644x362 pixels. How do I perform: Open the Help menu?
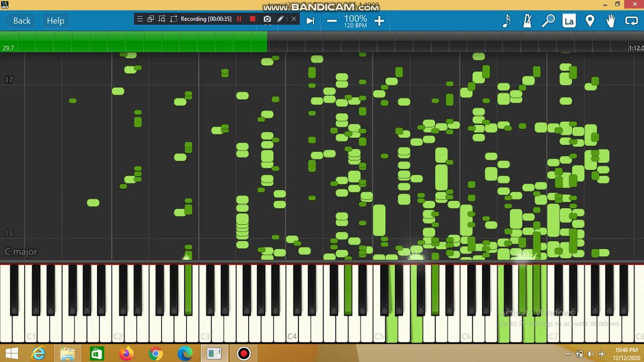(x=55, y=21)
